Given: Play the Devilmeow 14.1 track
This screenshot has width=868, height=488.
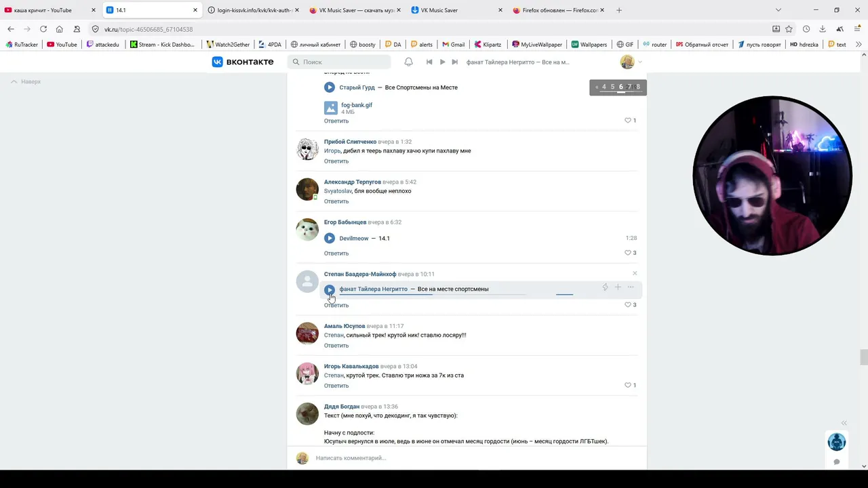Looking at the screenshot, I should tap(330, 238).
